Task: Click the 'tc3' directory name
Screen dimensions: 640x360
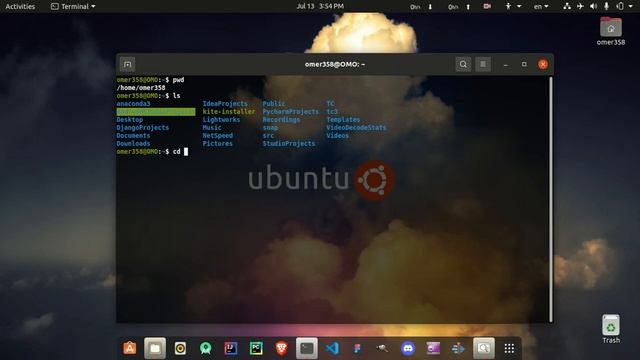Action: pyautogui.click(x=332, y=112)
